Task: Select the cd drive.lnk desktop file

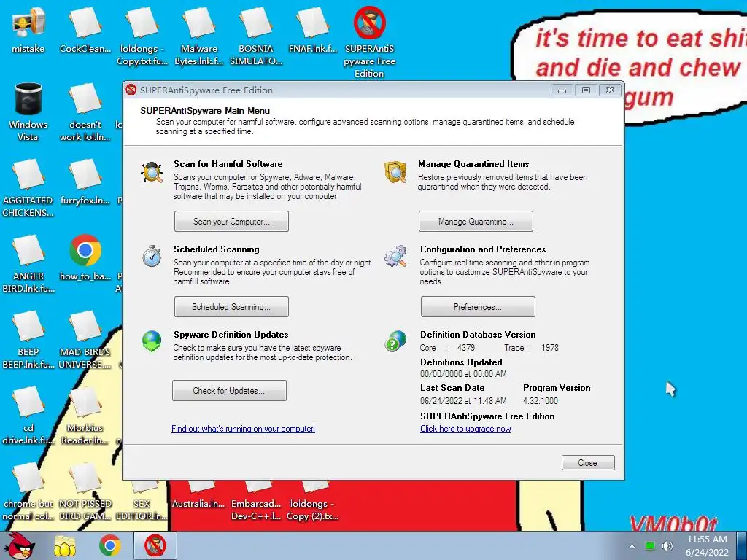Action: (x=28, y=415)
